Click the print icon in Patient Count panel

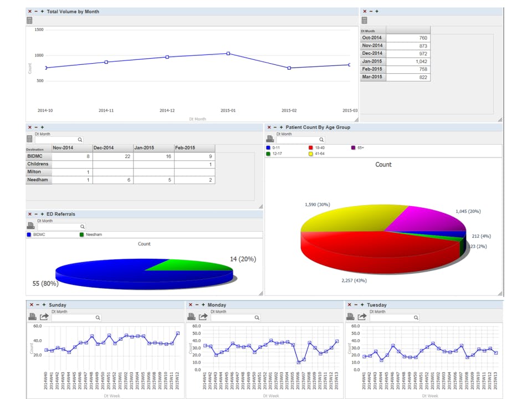270,139
